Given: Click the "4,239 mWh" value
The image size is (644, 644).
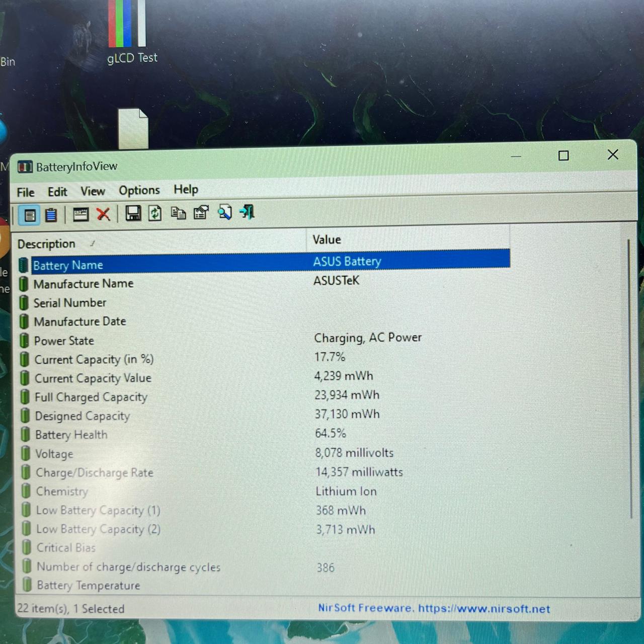Looking at the screenshot, I should click(x=344, y=376).
